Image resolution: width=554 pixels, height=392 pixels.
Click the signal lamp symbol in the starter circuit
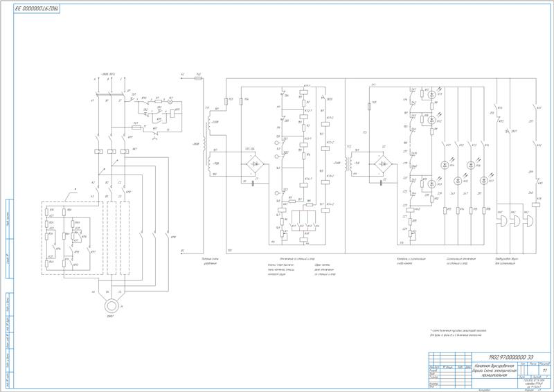(170, 101)
